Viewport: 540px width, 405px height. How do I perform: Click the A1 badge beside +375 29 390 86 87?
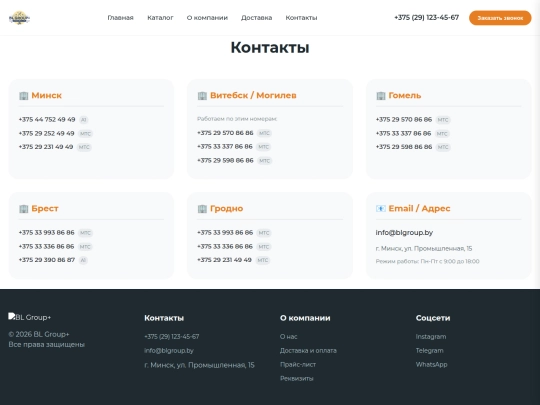tap(83, 260)
